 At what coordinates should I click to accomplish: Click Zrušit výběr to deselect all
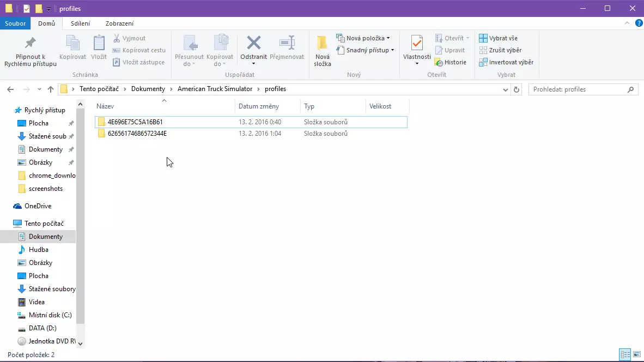tap(500, 50)
